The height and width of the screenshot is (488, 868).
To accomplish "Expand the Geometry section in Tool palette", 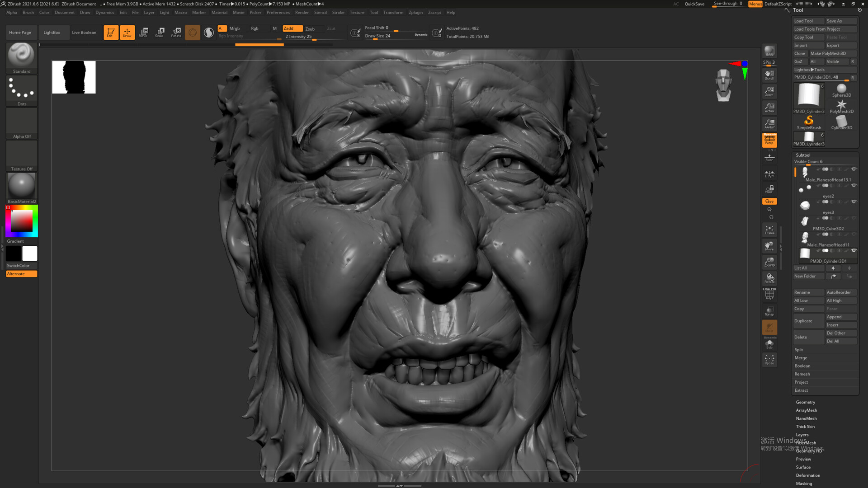I will coord(805,402).
